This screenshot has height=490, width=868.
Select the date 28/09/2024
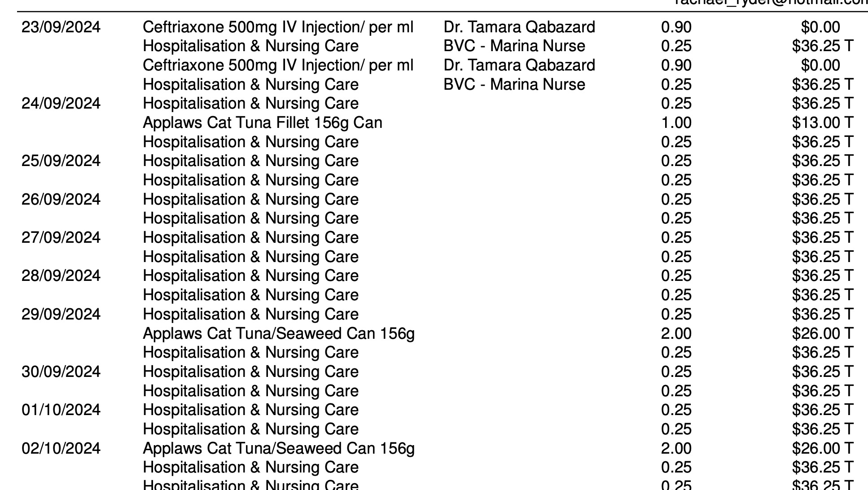point(61,276)
